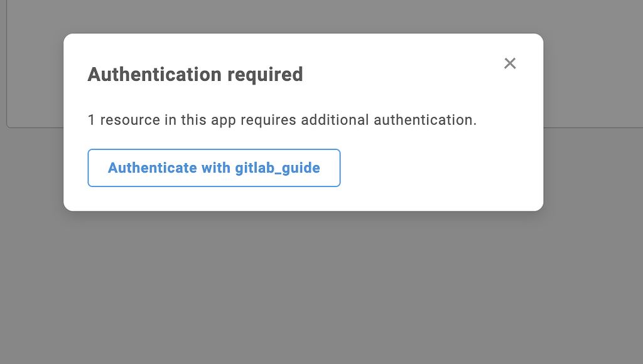
Task: Click the small cross icon above the button
Action: coord(509,63)
